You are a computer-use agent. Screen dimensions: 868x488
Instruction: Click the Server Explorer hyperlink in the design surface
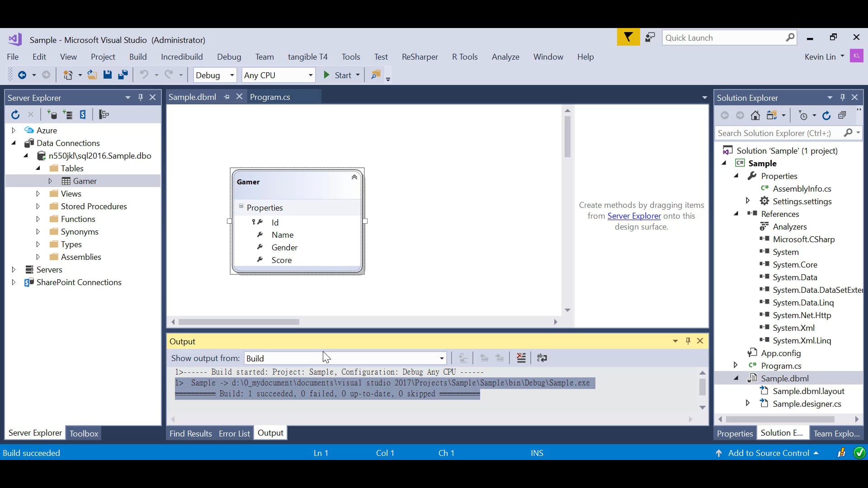(x=635, y=216)
